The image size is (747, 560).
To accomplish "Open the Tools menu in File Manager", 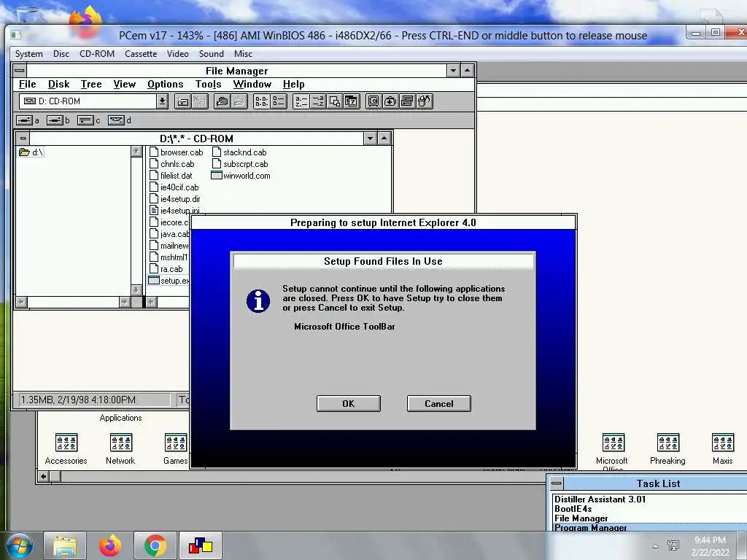I will (208, 85).
